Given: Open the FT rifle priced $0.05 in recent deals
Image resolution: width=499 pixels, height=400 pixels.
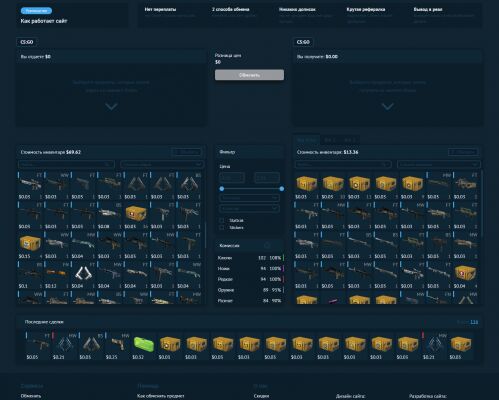Looking at the screenshot, I should click(38, 346).
